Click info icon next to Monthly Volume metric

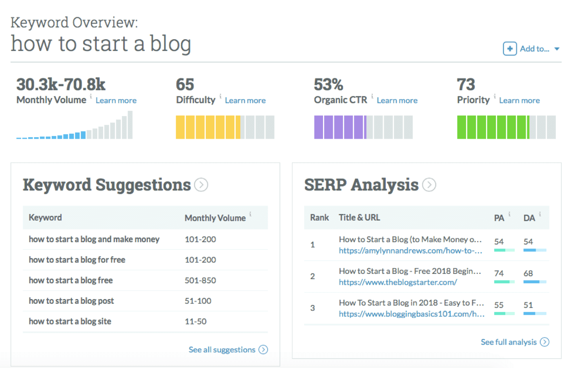(x=91, y=96)
